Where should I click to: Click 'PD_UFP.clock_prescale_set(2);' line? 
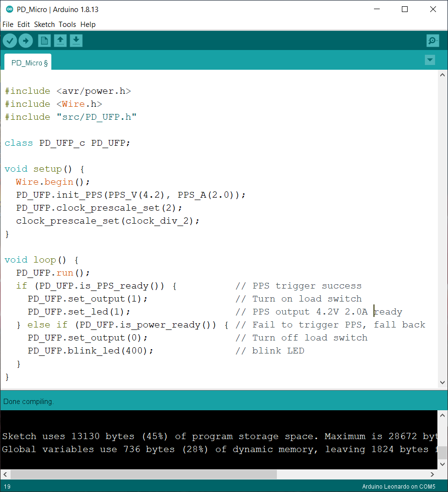(x=99, y=208)
